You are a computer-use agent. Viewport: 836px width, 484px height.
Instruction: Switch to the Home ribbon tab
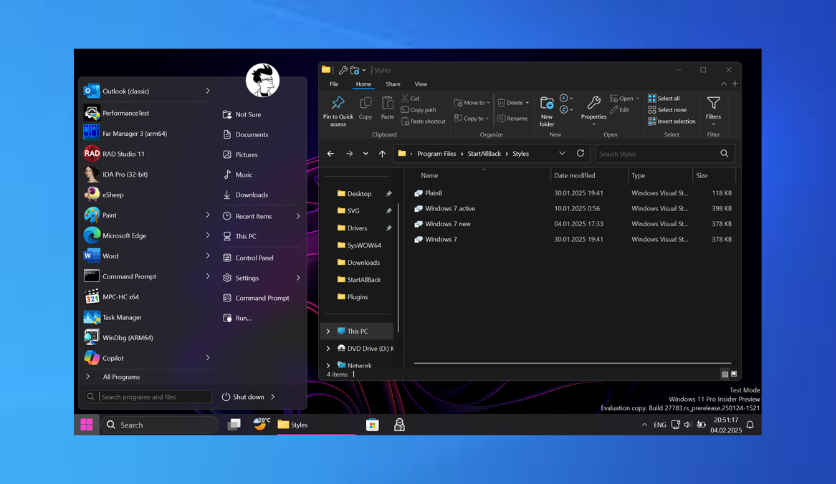pos(363,84)
